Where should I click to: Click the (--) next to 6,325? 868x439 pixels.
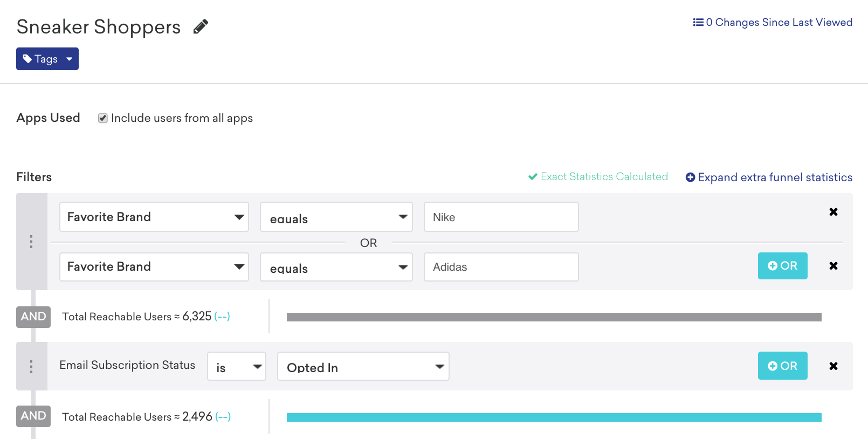(x=222, y=317)
